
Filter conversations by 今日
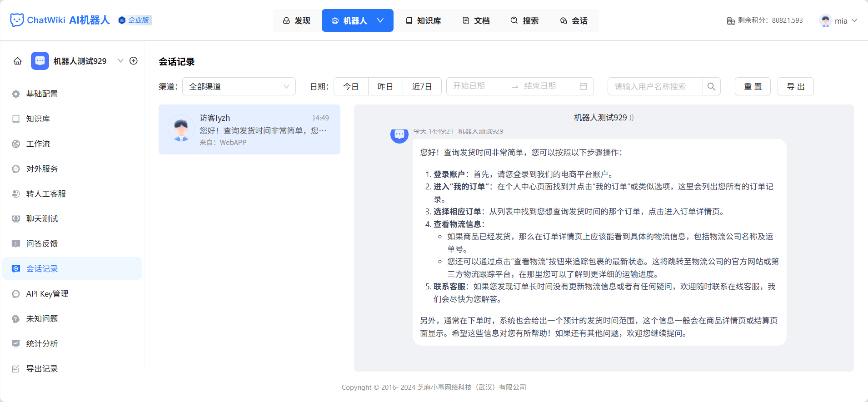(x=351, y=86)
